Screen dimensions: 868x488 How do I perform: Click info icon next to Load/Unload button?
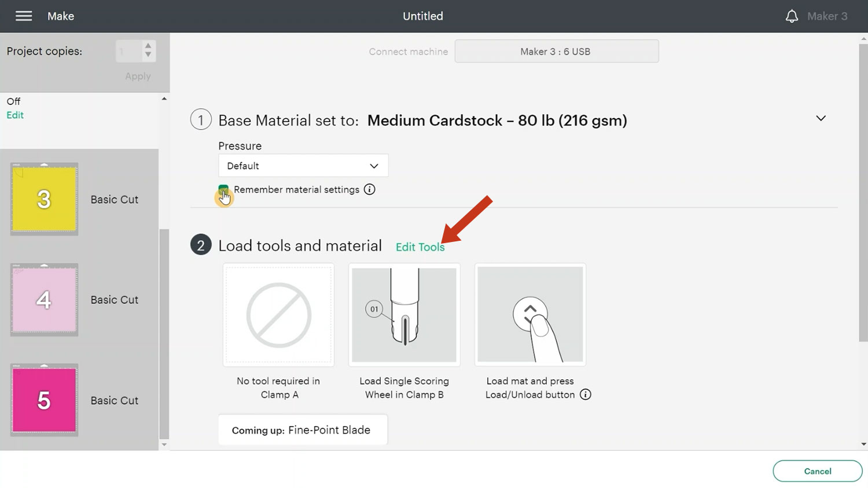(586, 395)
